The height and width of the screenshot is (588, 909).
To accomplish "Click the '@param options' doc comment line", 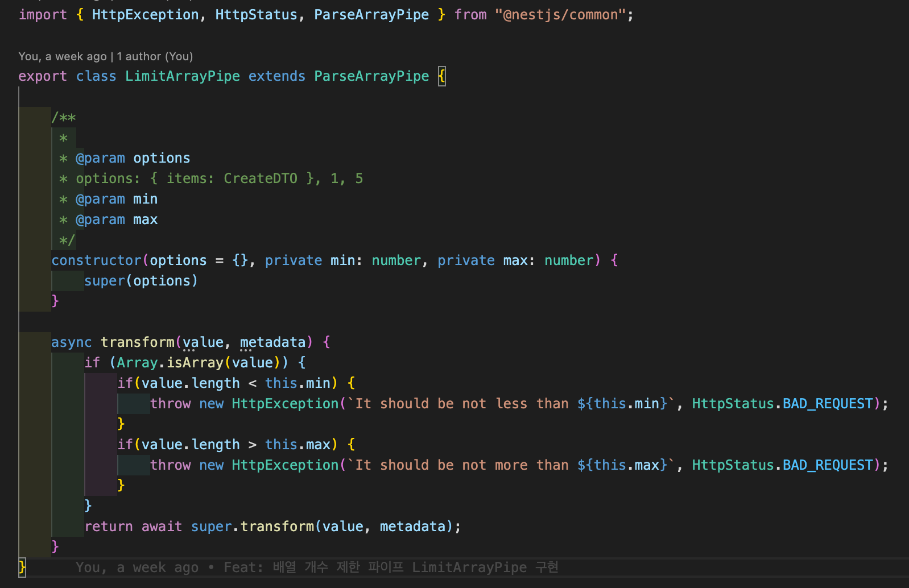I will [125, 158].
